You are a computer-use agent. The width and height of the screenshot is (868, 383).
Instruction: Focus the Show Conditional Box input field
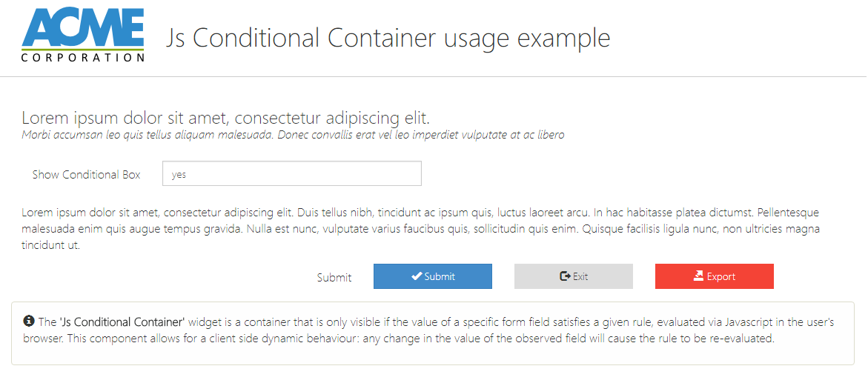(291, 174)
